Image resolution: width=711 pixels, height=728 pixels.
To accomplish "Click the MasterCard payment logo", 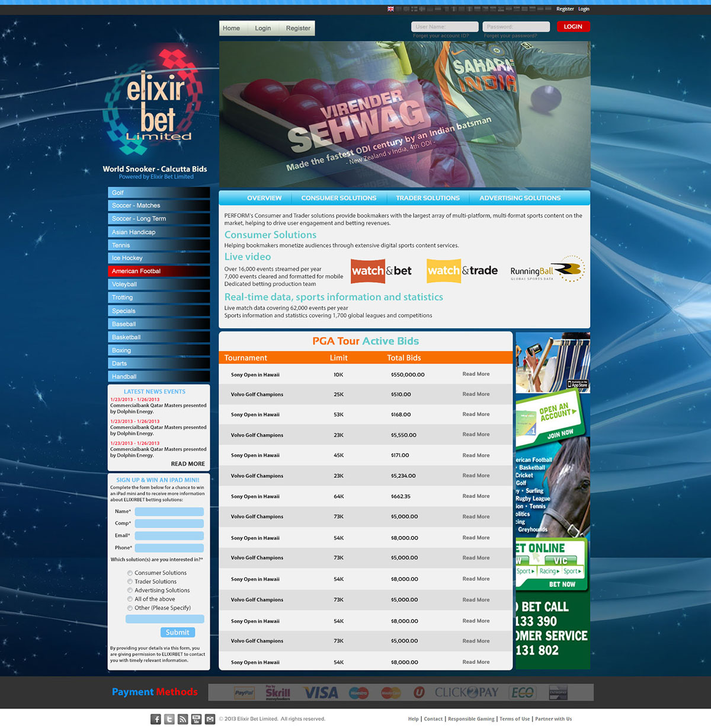I will [390, 692].
